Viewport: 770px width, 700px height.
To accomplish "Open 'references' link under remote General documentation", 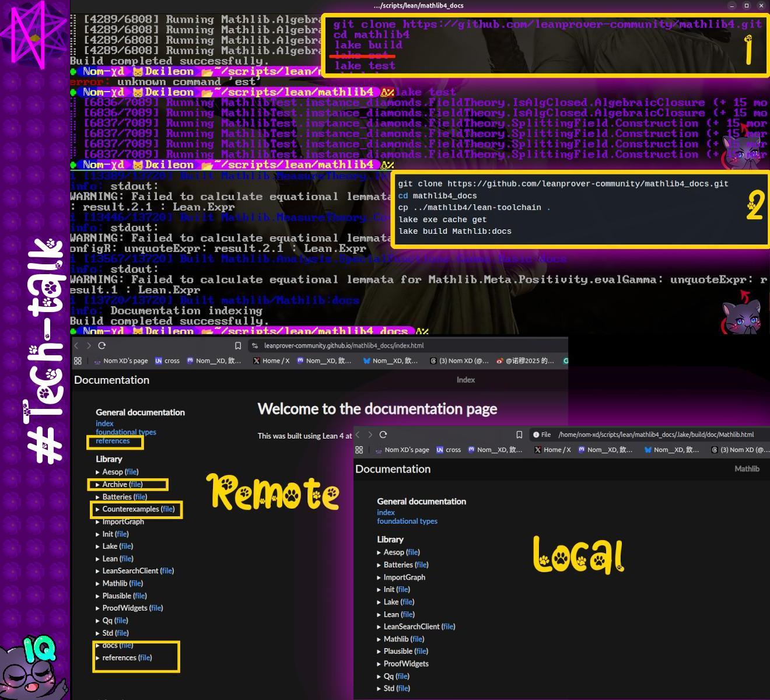I will pyautogui.click(x=113, y=441).
